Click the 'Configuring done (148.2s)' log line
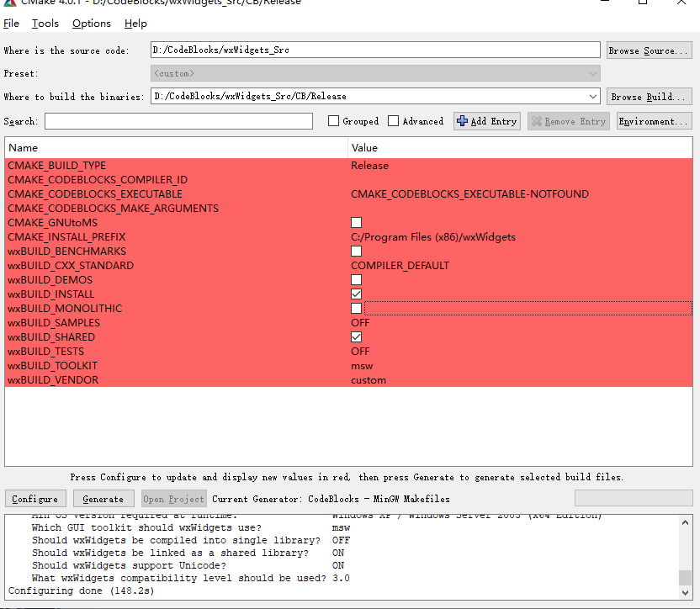Screen dimensions: 700x609 (82, 590)
